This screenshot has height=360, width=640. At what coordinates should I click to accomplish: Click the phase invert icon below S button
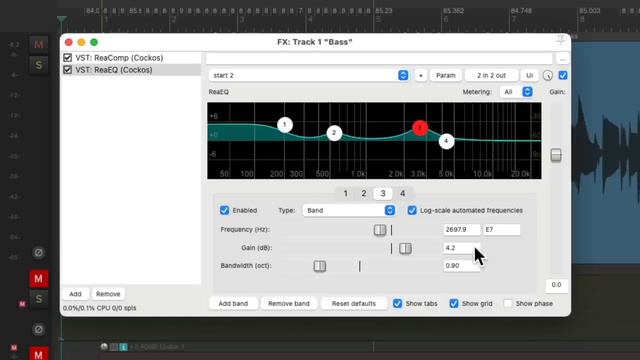point(39,329)
